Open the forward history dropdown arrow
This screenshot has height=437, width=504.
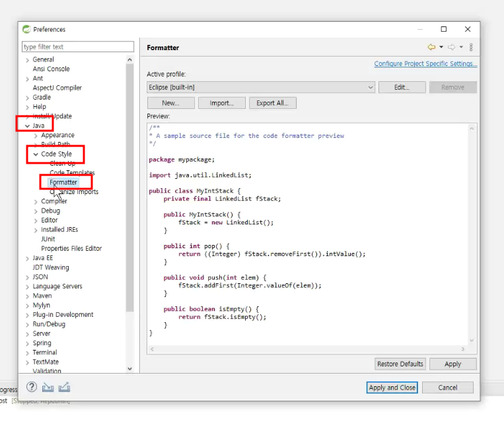click(461, 48)
